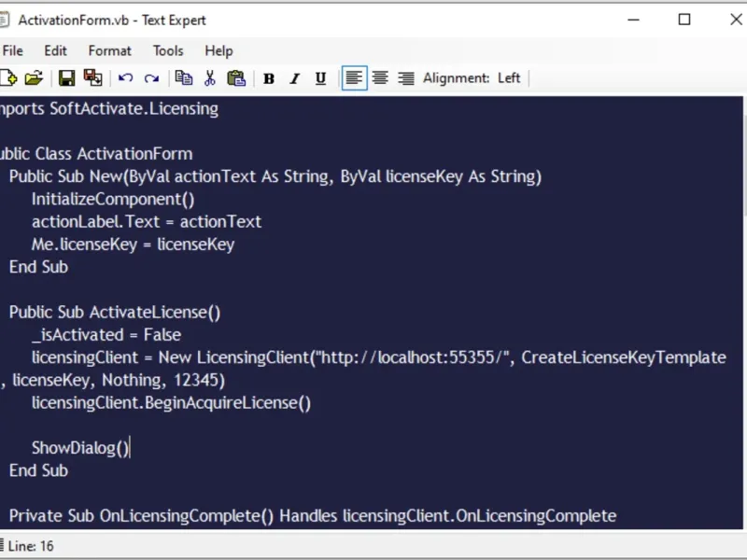Click the Save All toolbar icon

pyautogui.click(x=92, y=77)
